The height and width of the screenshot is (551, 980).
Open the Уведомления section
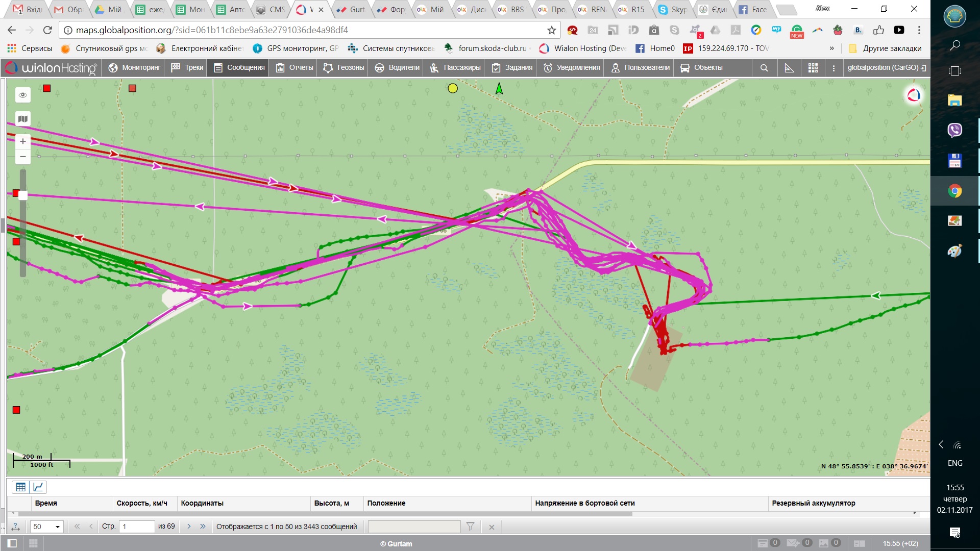pos(571,67)
